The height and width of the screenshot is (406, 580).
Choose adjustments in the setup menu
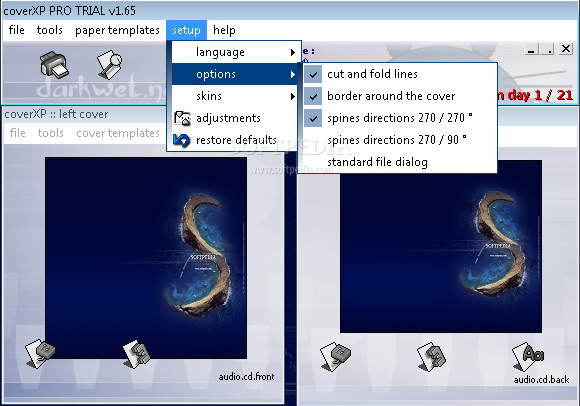pos(235,118)
